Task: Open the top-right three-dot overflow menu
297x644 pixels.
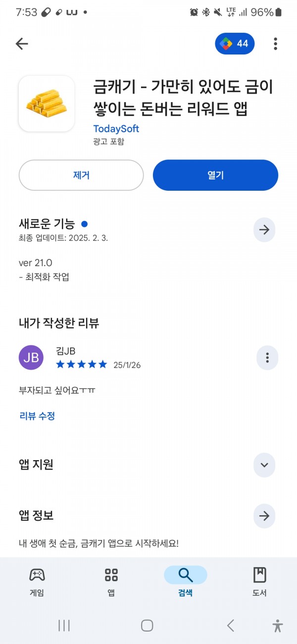Action: (275, 44)
